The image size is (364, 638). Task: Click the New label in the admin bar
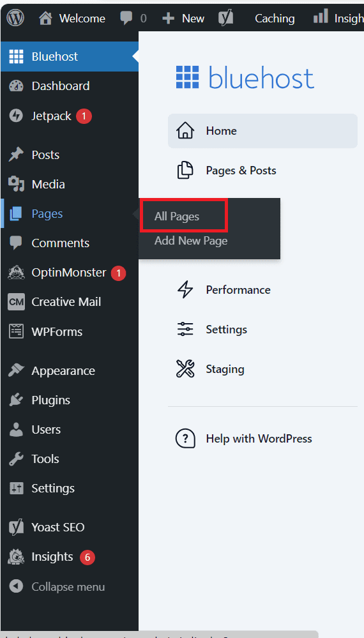point(193,19)
